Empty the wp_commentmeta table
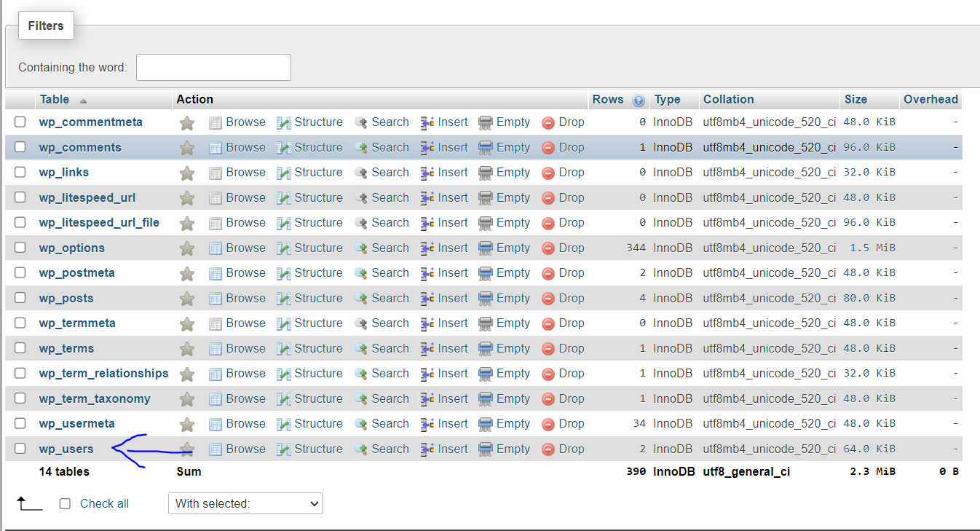 point(513,122)
